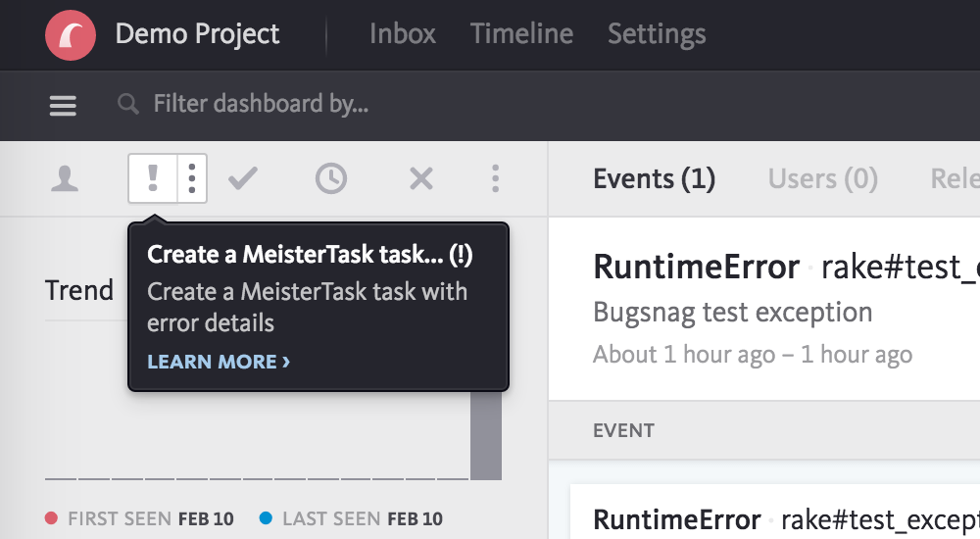Click the red first seen dot
Image resolution: width=980 pixels, height=539 pixels.
point(51,518)
